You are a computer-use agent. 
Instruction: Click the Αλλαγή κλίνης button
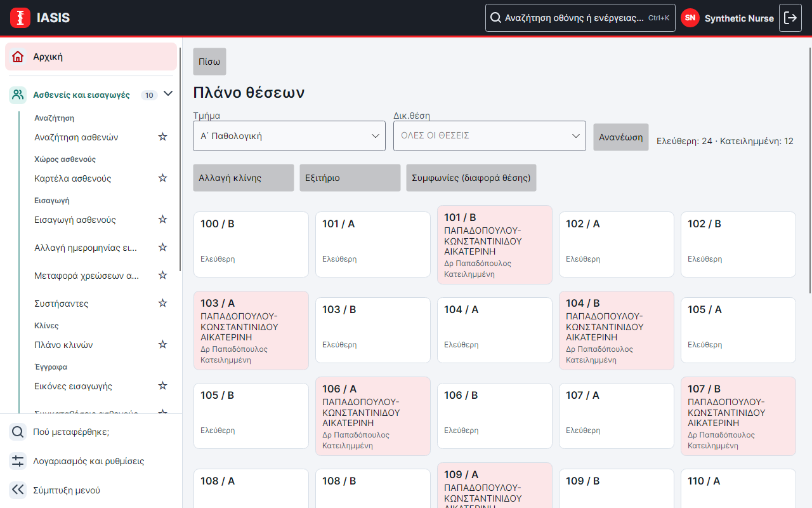(244, 178)
